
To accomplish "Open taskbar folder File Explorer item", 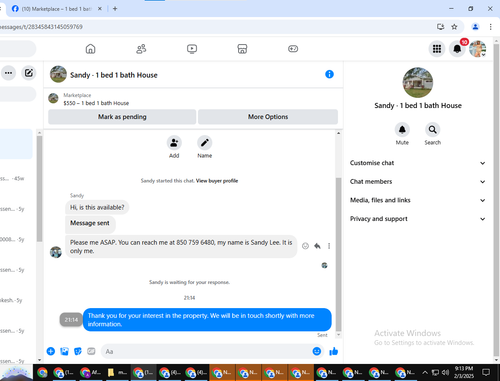I will (117, 372).
